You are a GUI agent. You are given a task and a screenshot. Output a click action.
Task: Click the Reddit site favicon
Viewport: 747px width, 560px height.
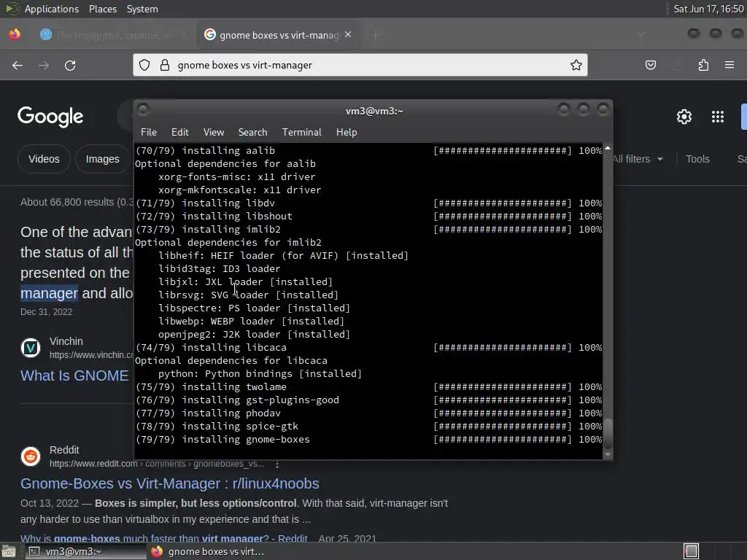click(31, 456)
